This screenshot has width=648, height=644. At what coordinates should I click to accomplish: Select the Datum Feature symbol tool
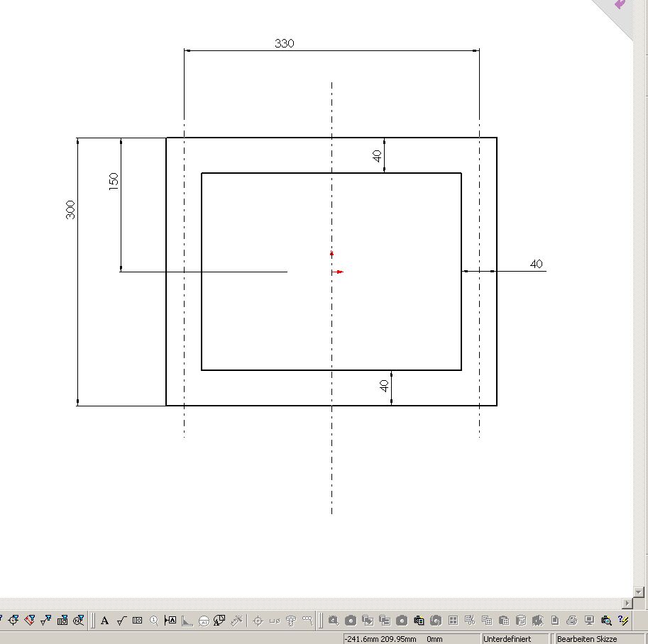[170, 621]
